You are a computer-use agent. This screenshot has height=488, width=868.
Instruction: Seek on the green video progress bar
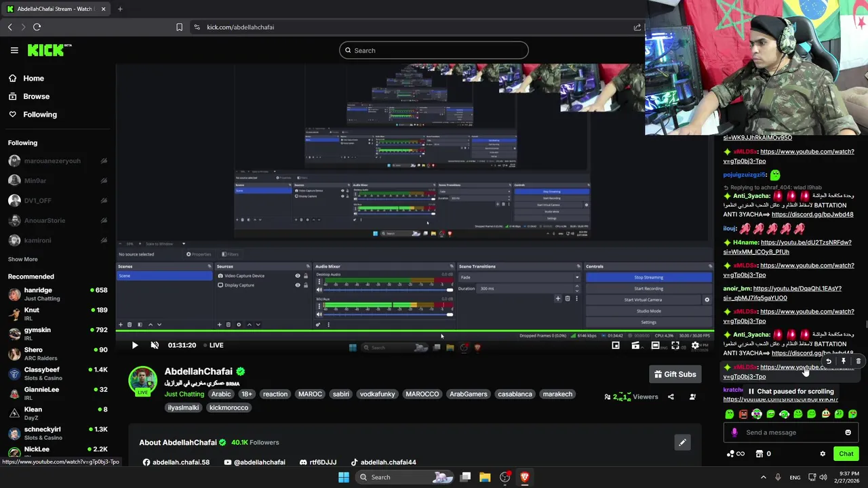click(x=414, y=331)
